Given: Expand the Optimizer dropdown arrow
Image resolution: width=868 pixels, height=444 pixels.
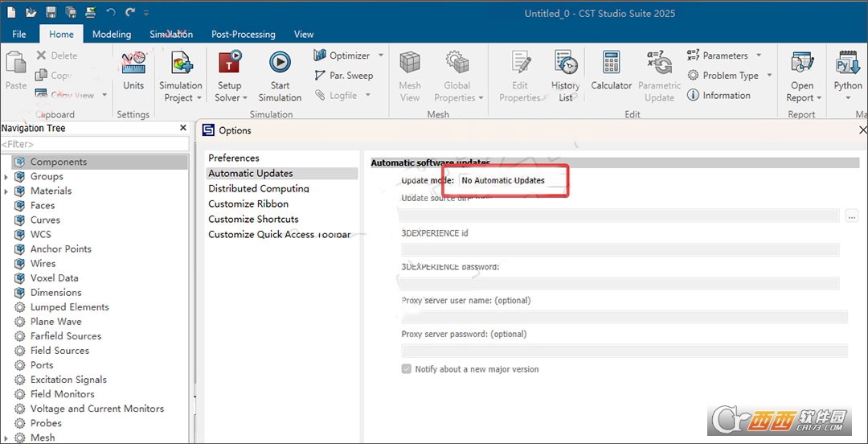Looking at the screenshot, I should click(x=381, y=55).
